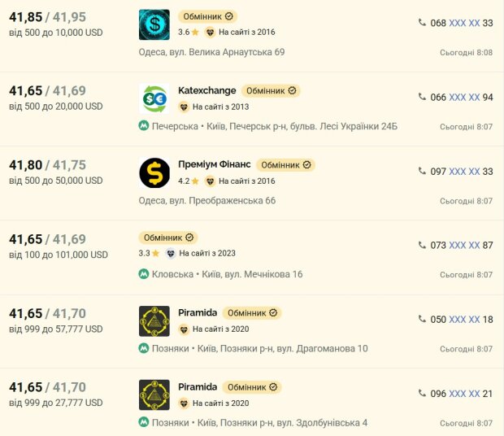Click the diamond icon beside На сайті з 2013
Image resolution: width=504 pixels, height=436 pixels.
pos(184,107)
